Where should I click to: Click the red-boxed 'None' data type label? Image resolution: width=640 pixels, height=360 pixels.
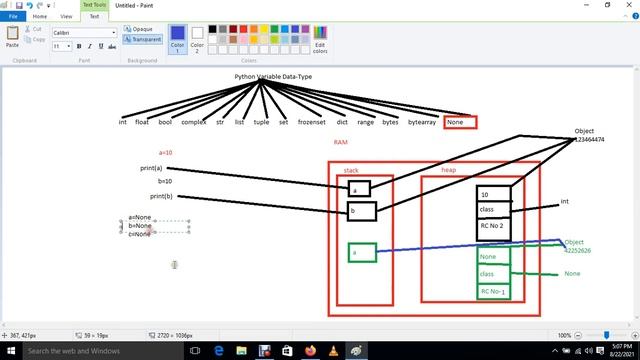click(x=460, y=122)
